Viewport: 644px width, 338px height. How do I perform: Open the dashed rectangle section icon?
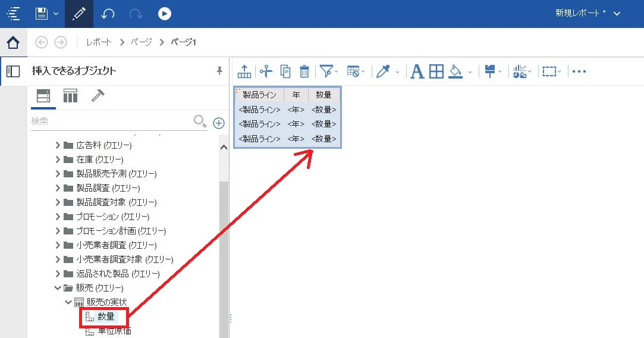[552, 71]
